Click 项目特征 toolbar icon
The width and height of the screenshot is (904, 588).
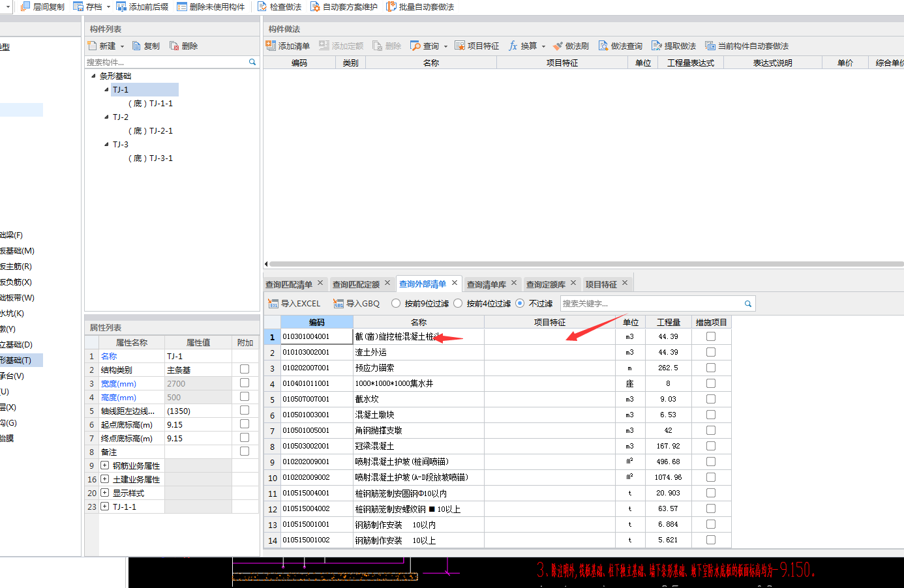[460, 46]
